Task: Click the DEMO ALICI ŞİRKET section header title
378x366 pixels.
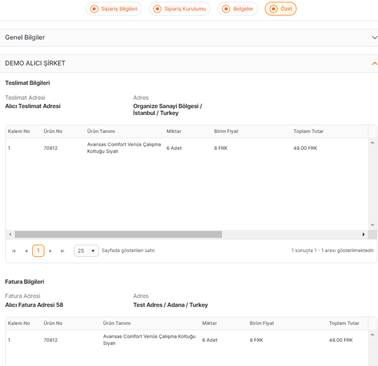Action: coord(35,63)
